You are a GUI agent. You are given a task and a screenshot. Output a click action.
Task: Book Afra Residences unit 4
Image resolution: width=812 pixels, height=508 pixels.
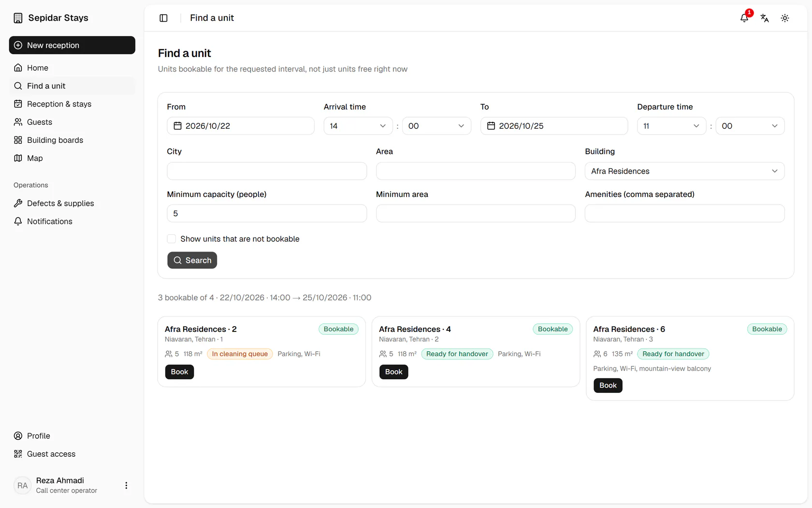point(393,372)
